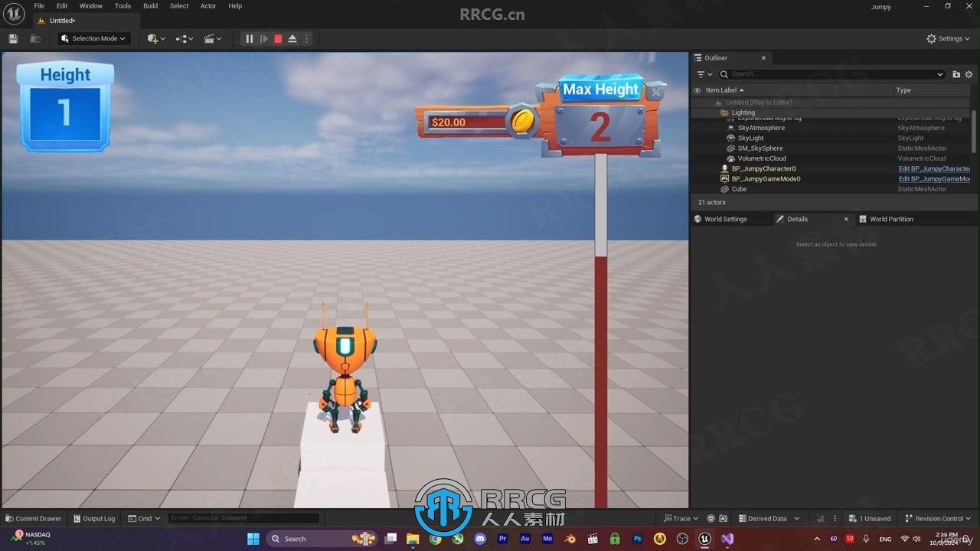The image size is (980, 551).
Task: Open the Actor menu
Action: [208, 6]
